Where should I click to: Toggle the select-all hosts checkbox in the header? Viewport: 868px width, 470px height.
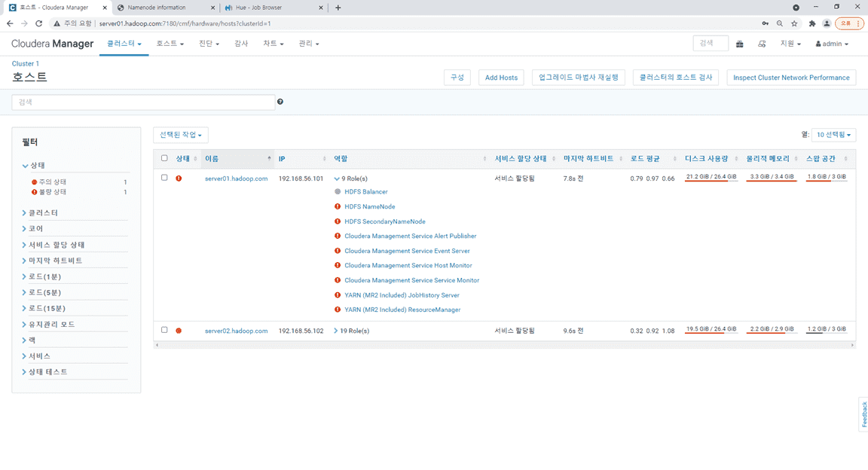coord(164,158)
